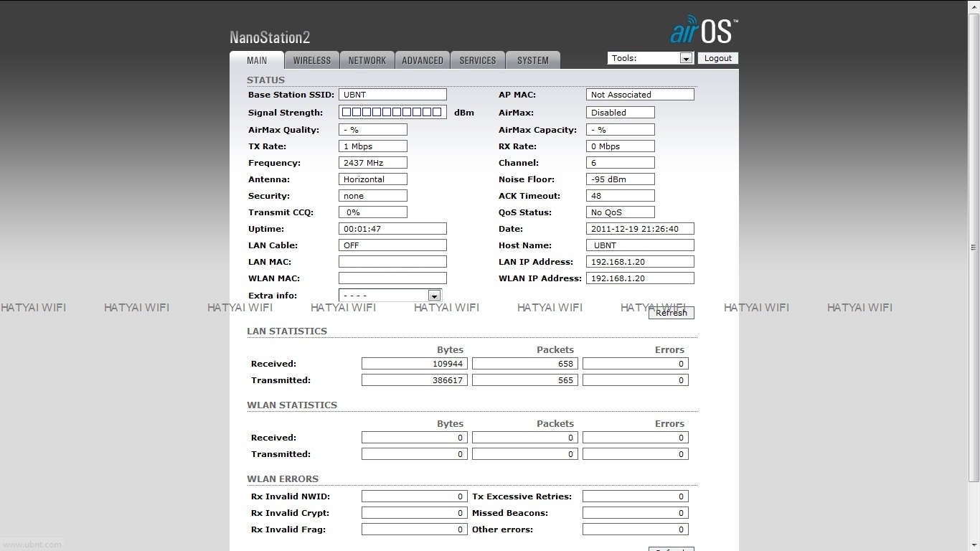This screenshot has height=551, width=980.
Task: Click the signal strength meter bar
Action: click(392, 113)
